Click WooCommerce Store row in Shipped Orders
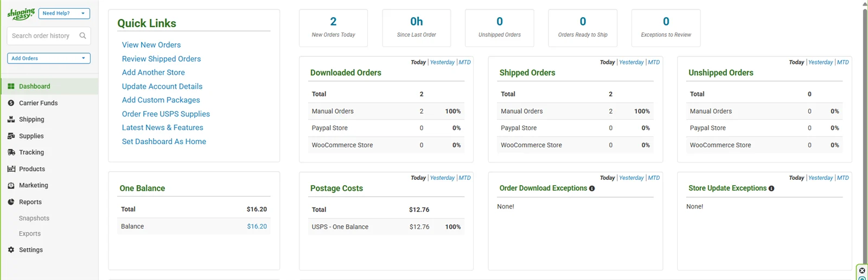This screenshot has width=868, height=280. tap(576, 145)
